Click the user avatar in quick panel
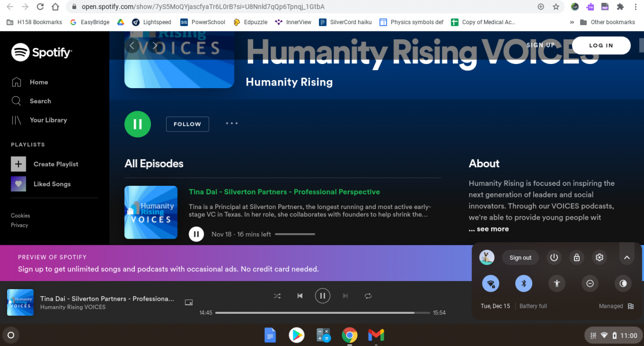Screen dimensions: 644x346 point(487,257)
